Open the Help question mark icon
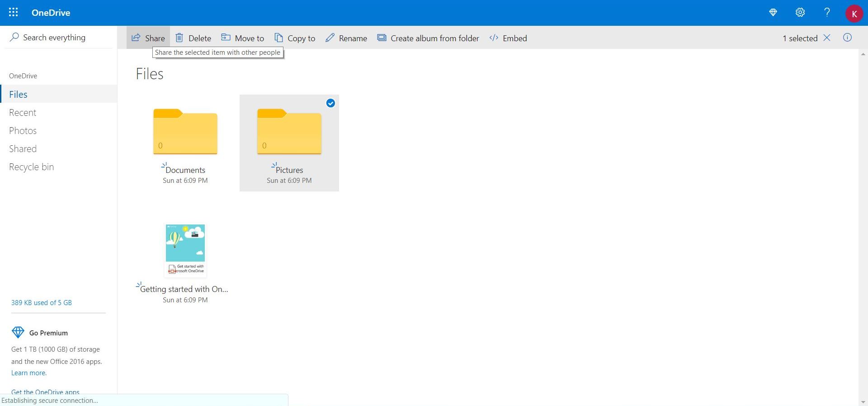 point(827,13)
